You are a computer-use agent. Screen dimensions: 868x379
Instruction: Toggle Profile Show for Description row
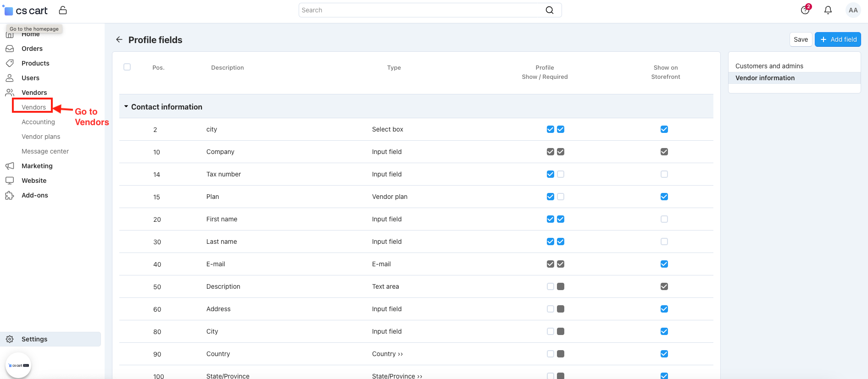[x=551, y=286]
